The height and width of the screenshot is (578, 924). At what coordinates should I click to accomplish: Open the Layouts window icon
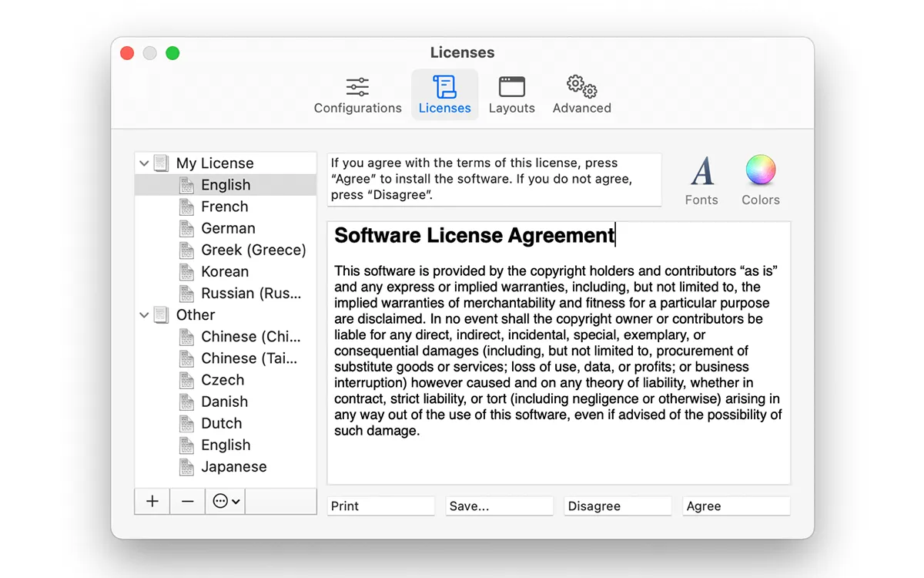click(x=511, y=86)
